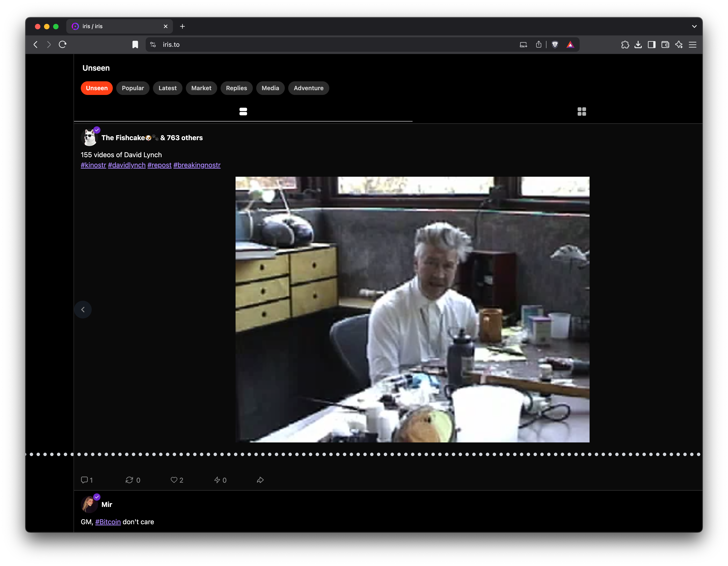Open Leo AI sparkle icon
728x566 pixels.
[679, 44]
